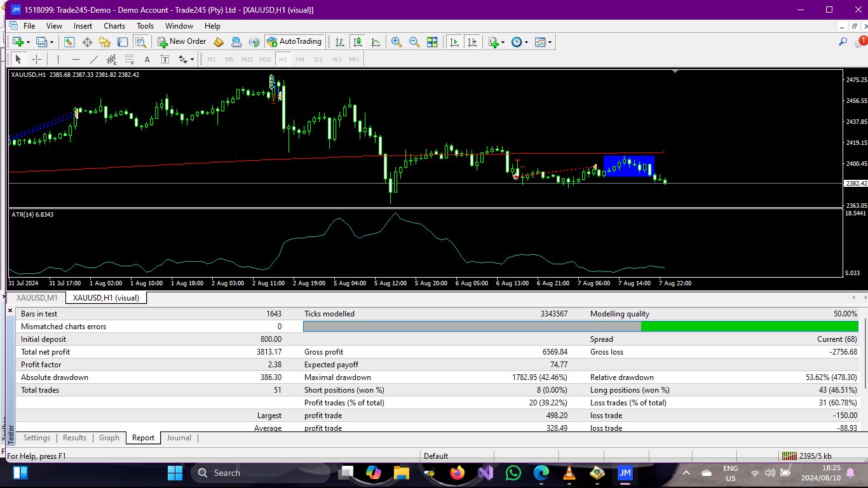Toggle chart auto scroll
The width and height of the screenshot is (868, 488).
(x=454, y=42)
